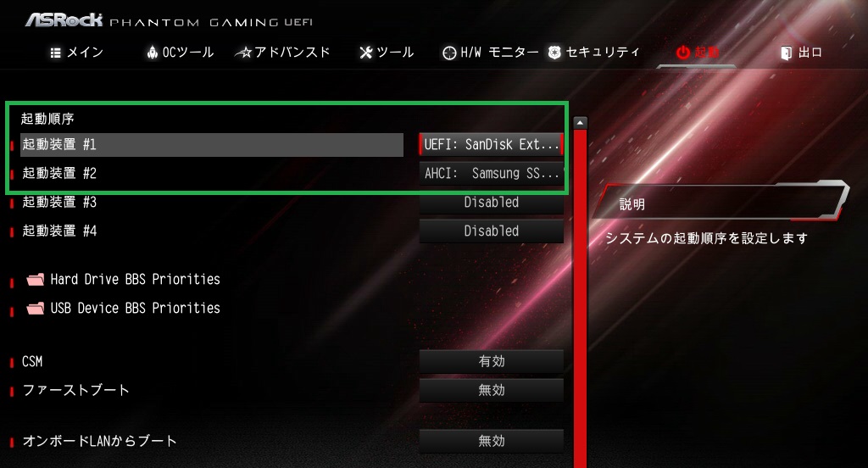The height and width of the screenshot is (468, 868).
Task: Open 起動装置 #1 UEFI SanDisk dropdown
Action: (491, 144)
